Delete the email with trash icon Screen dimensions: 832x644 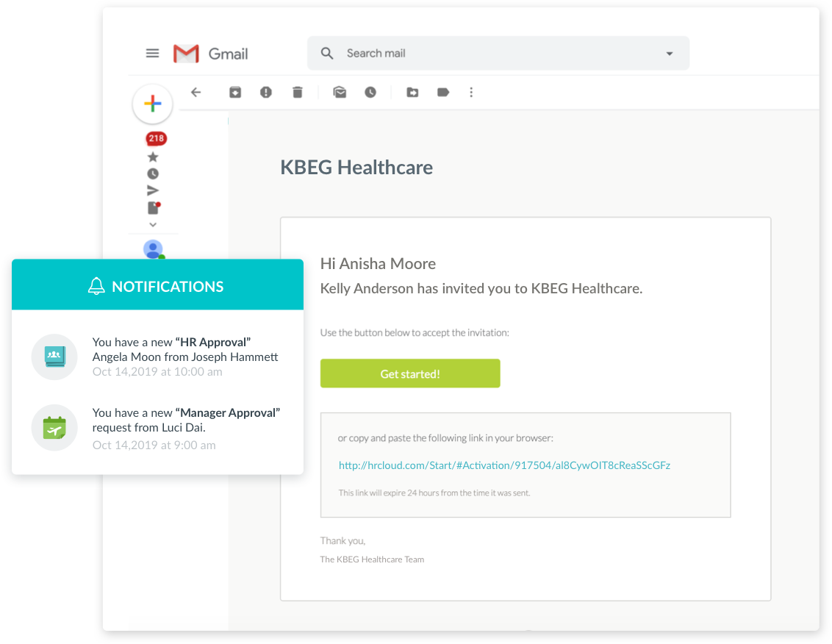click(297, 93)
